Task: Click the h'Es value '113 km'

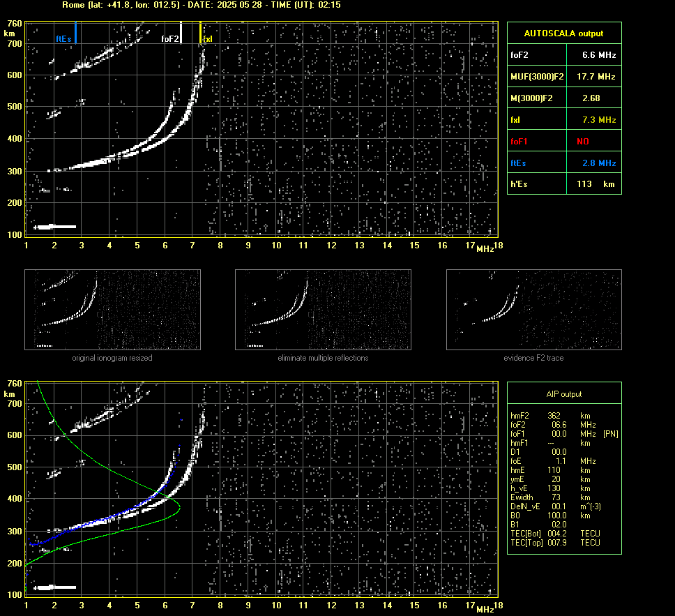Action: click(x=596, y=184)
